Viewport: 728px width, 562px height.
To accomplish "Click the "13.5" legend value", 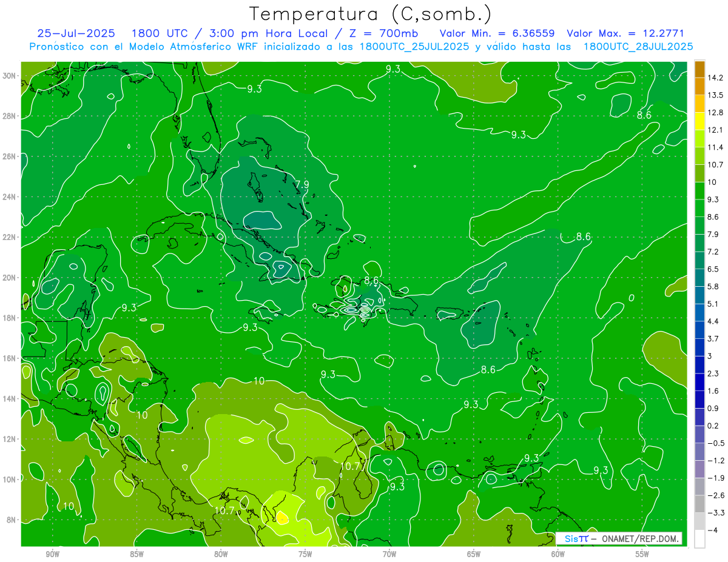I will pos(715,95).
